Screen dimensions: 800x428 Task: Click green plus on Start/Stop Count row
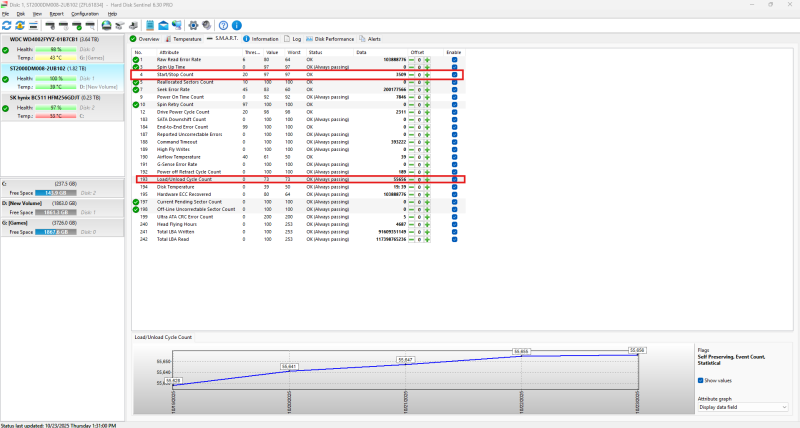coord(427,74)
